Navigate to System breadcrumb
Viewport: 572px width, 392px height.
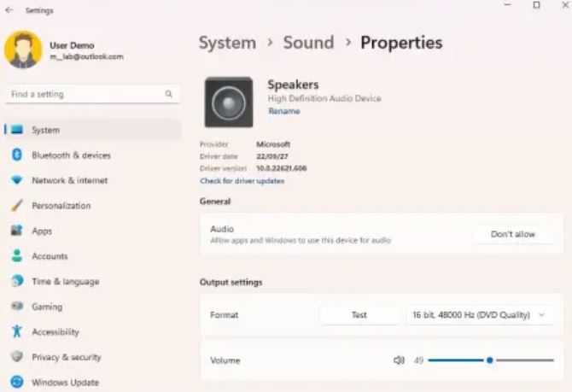tap(227, 43)
